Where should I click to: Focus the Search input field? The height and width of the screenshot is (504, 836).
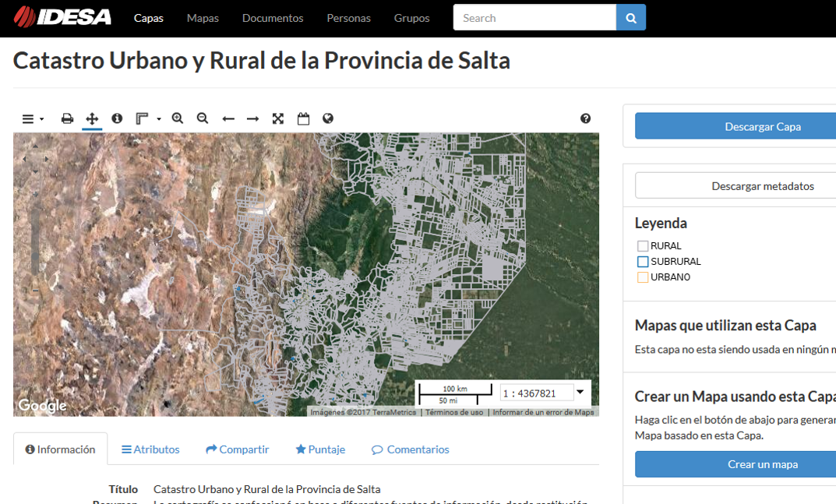coord(534,18)
